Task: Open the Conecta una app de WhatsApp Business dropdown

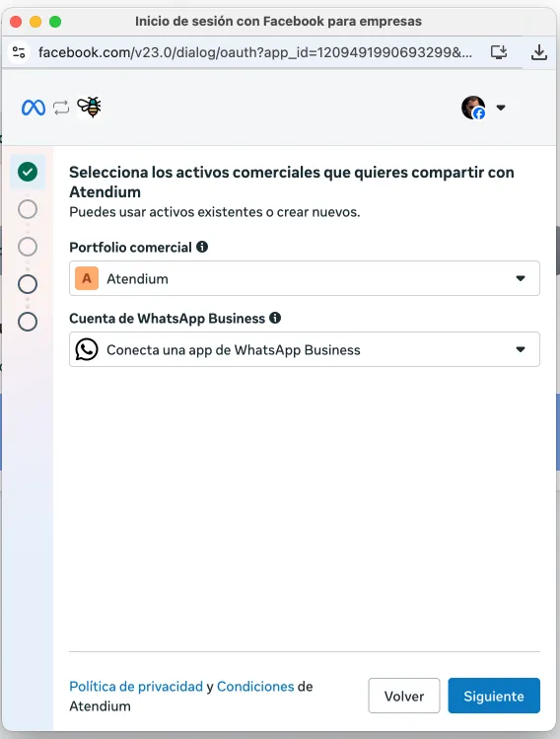Action: pos(305,349)
